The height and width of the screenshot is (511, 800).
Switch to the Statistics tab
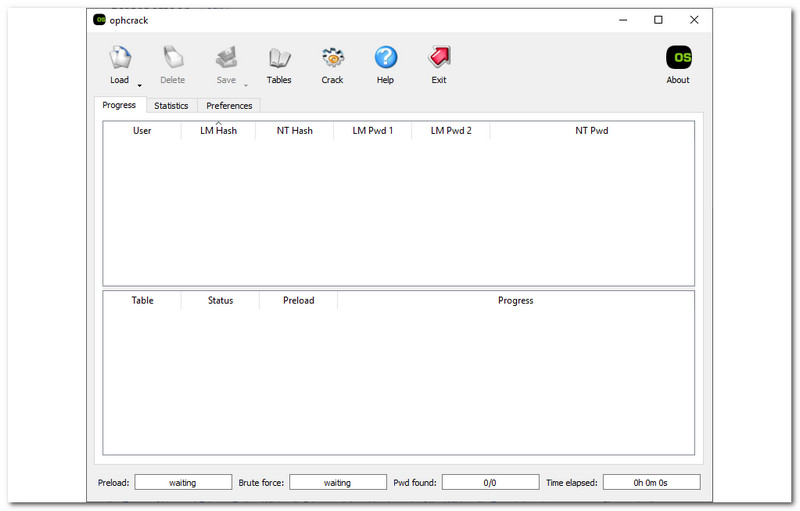pyautogui.click(x=171, y=106)
